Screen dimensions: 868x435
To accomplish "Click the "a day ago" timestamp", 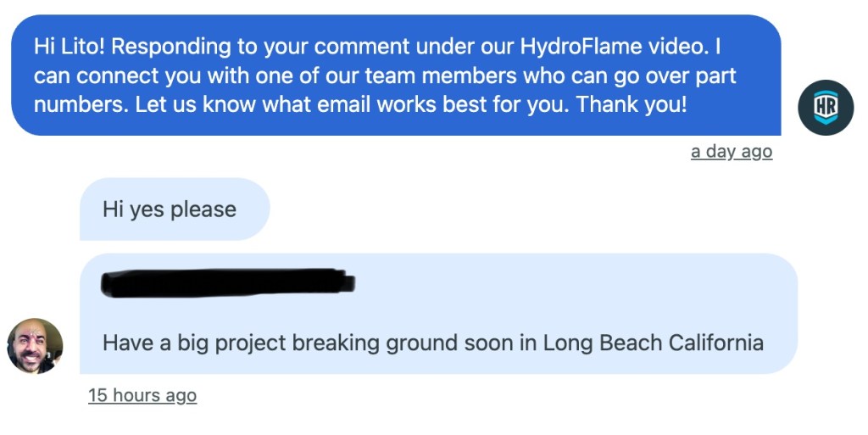I will [732, 152].
